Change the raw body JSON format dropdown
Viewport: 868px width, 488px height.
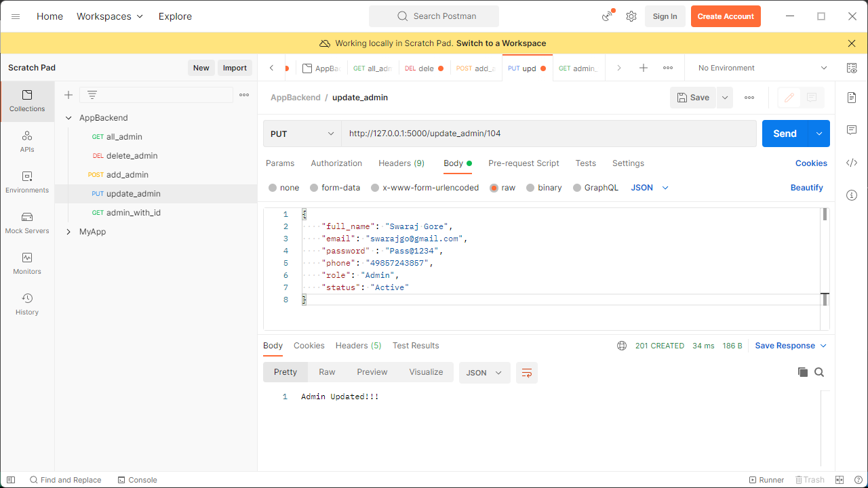(x=650, y=188)
